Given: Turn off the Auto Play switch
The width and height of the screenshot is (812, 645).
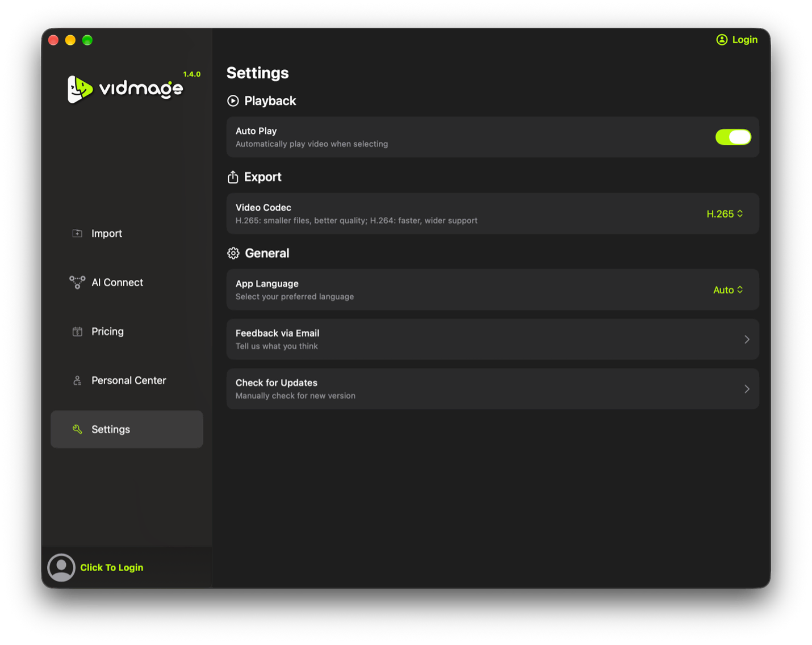Looking at the screenshot, I should 733,137.
